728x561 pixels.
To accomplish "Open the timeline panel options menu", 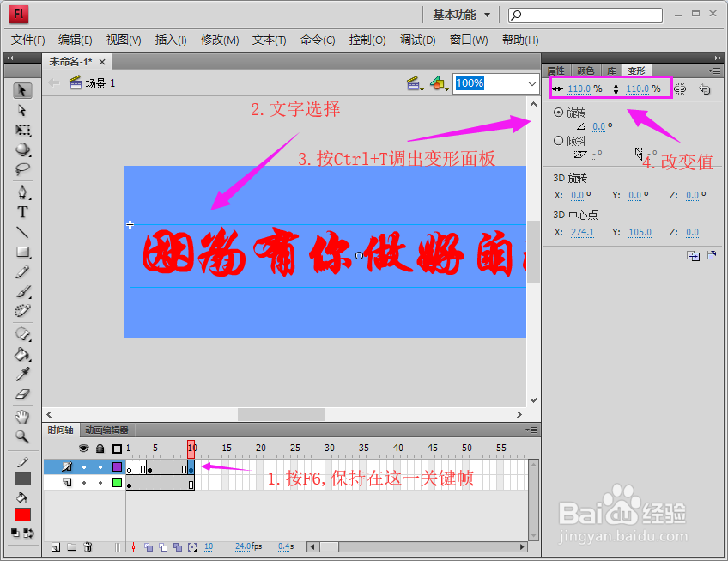I will tap(531, 430).
